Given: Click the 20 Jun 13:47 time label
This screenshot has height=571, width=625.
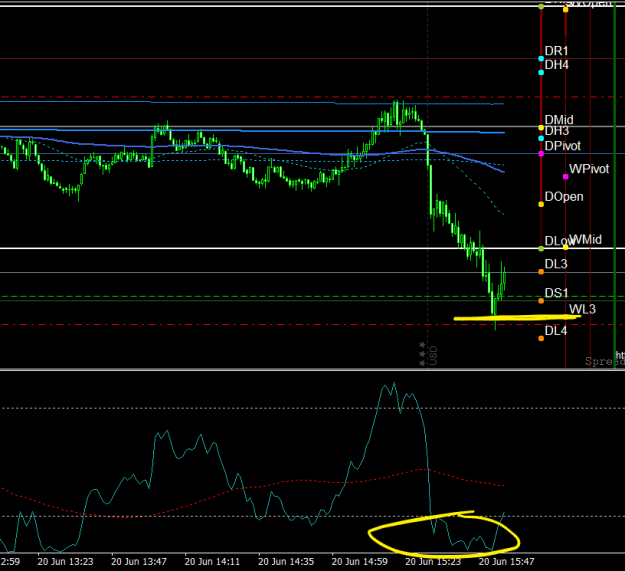Looking at the screenshot, I should [x=139, y=562].
